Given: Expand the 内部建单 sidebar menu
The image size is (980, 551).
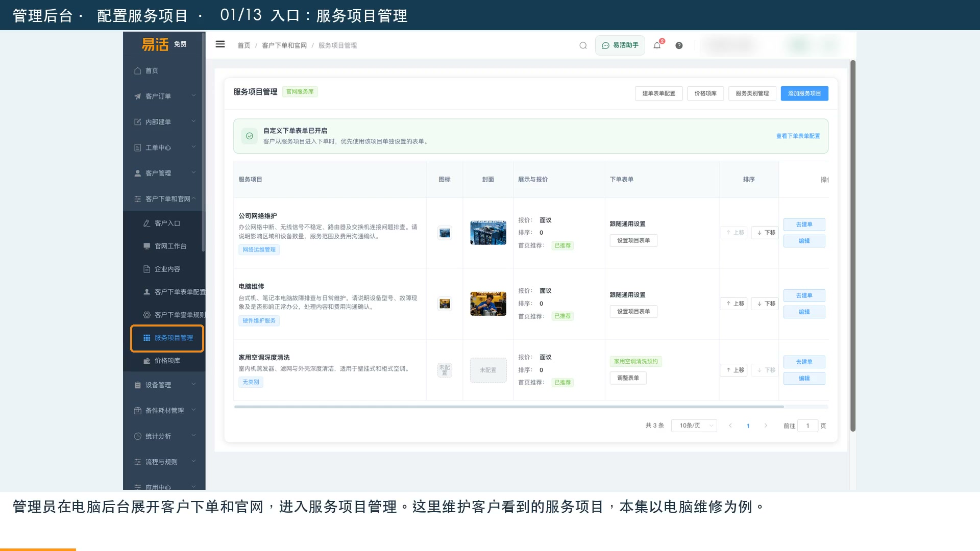Looking at the screenshot, I should [x=164, y=122].
